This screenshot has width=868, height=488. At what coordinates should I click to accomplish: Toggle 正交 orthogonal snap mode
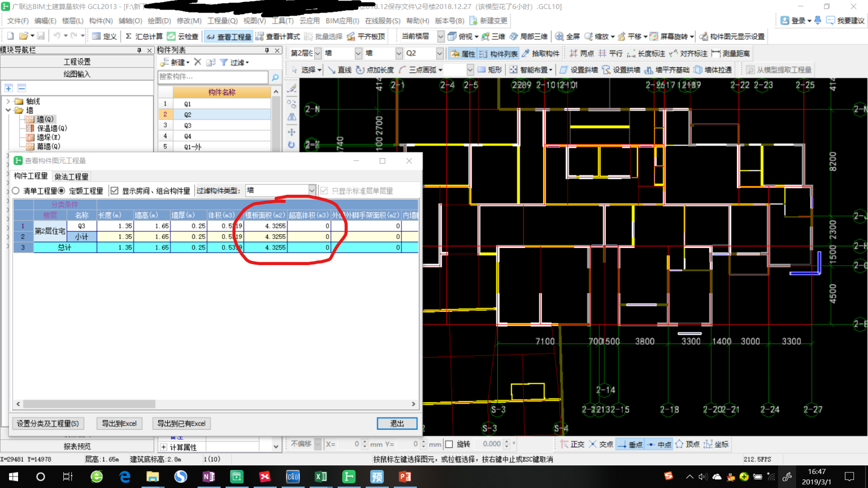(x=572, y=444)
